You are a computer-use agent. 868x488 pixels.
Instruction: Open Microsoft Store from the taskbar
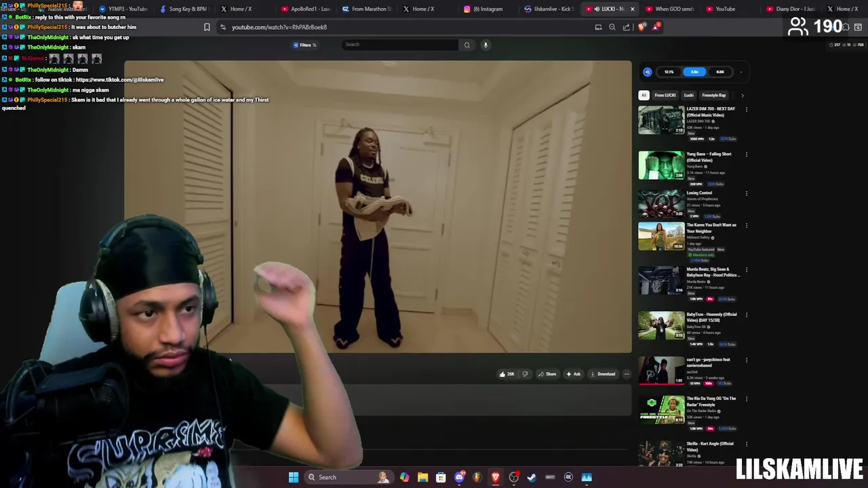[441, 477]
